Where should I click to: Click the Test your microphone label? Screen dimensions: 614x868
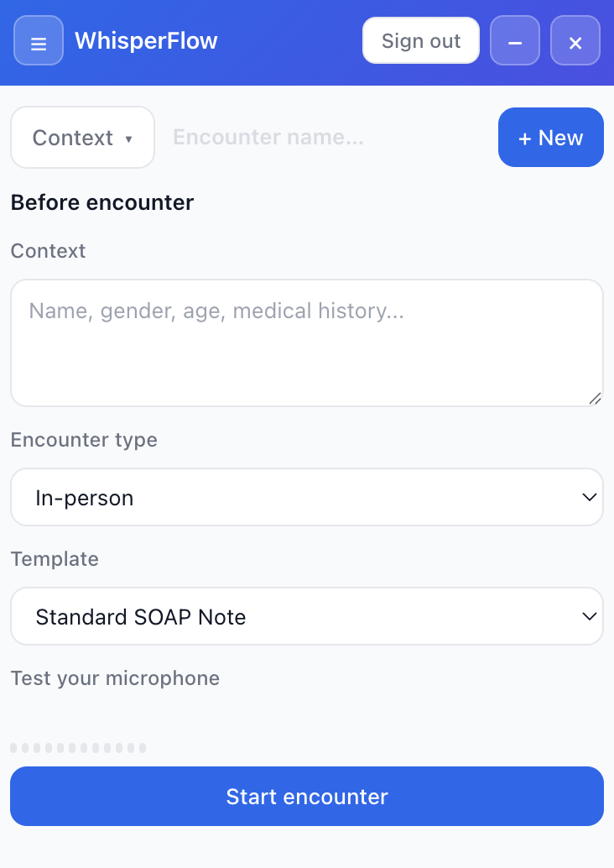(x=115, y=678)
